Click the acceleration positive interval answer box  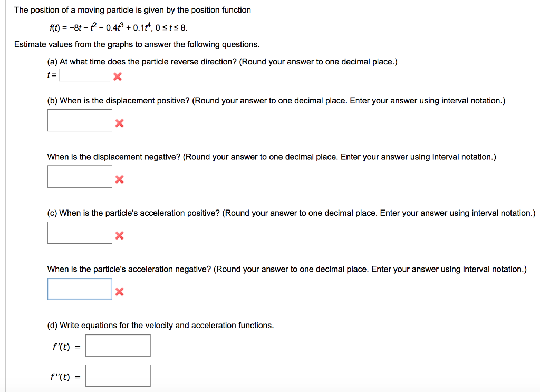click(x=79, y=232)
